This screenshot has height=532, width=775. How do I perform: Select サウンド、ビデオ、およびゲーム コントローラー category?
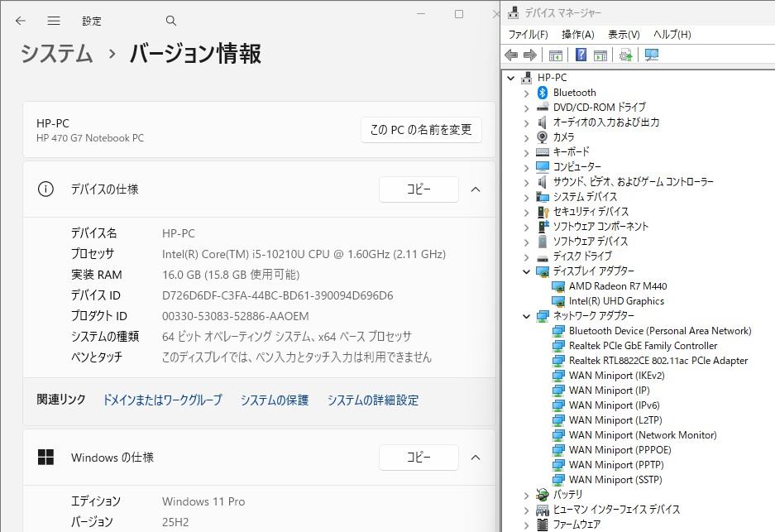[633, 181]
